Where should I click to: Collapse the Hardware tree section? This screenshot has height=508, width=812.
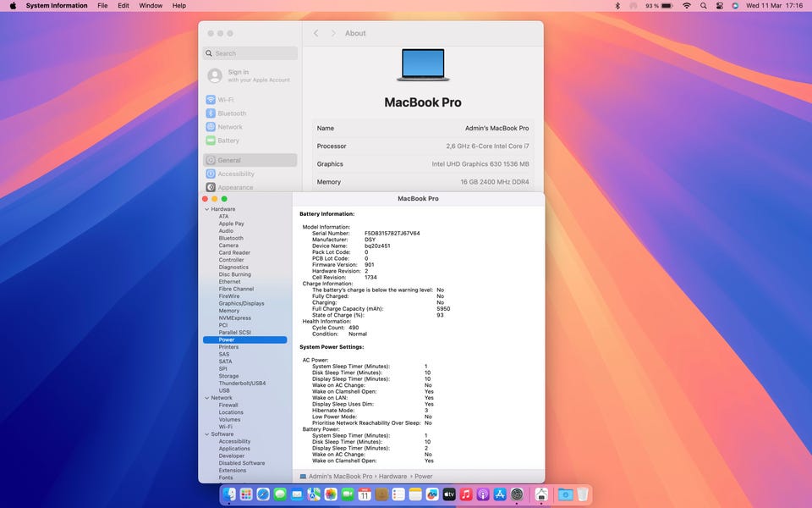pyautogui.click(x=206, y=209)
